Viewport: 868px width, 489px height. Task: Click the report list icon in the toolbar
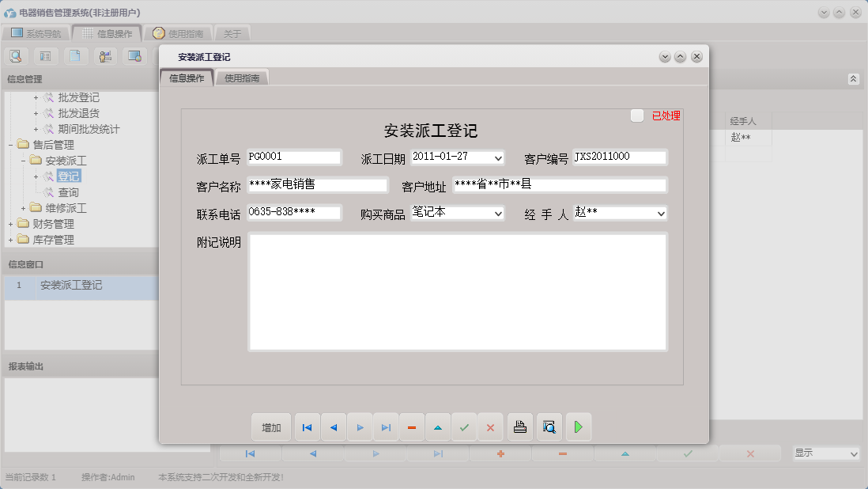pyautogui.click(x=45, y=55)
